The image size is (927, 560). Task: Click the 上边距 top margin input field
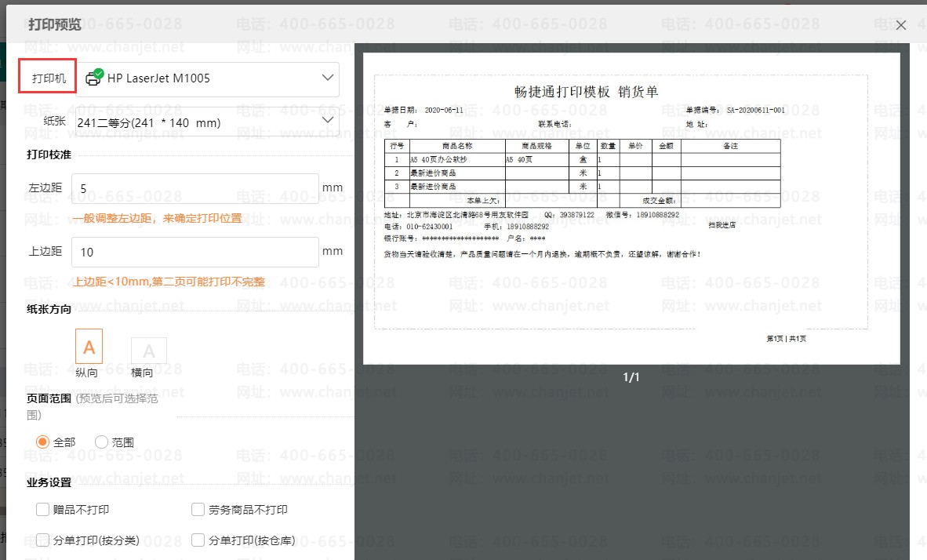[195, 252]
